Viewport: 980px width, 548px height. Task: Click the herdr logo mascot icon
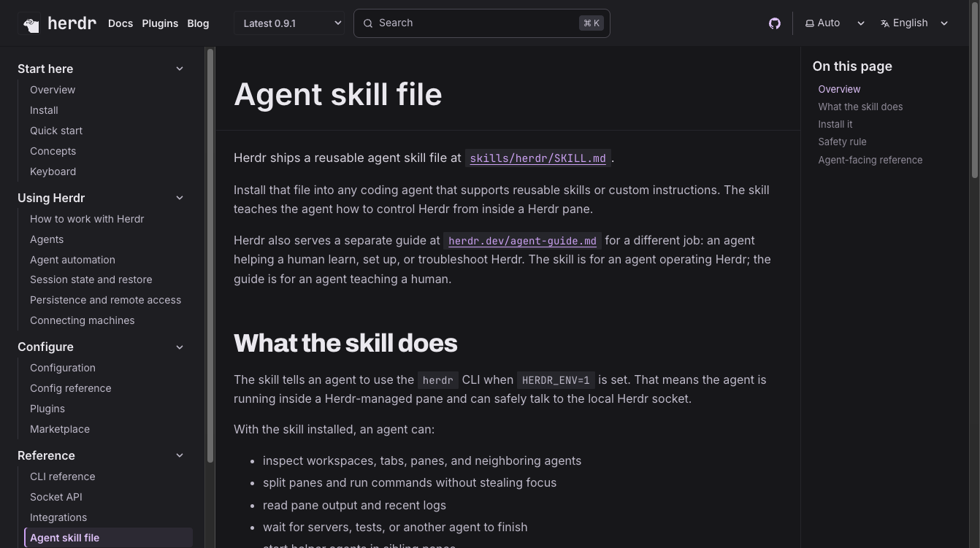31,24
